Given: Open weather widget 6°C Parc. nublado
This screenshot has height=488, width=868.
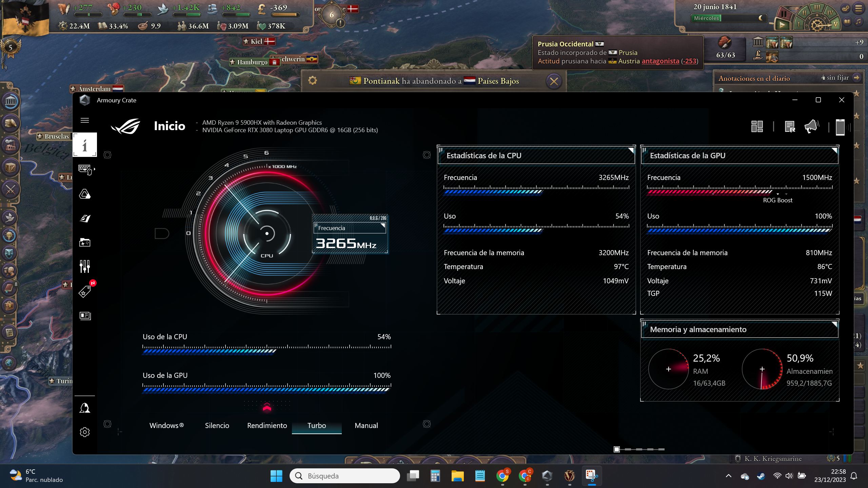Looking at the screenshot, I should (37, 476).
